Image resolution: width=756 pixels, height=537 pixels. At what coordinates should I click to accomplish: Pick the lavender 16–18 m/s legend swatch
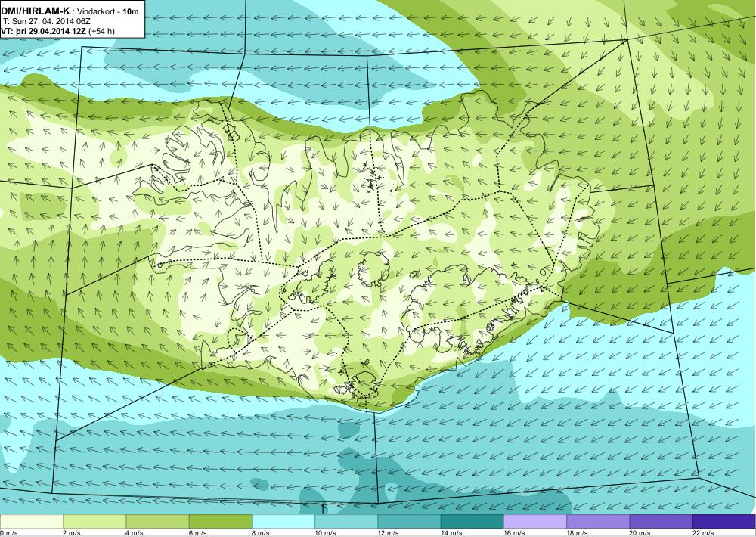point(535,522)
